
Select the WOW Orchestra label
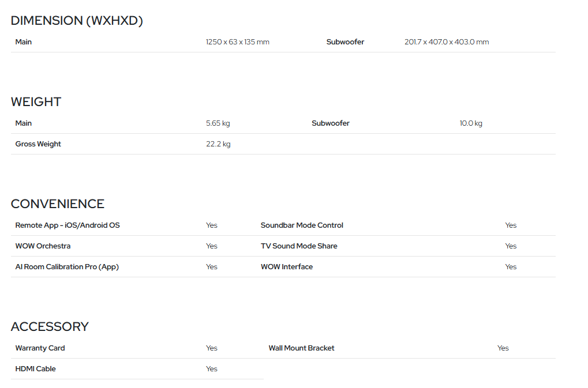pyautogui.click(x=43, y=246)
